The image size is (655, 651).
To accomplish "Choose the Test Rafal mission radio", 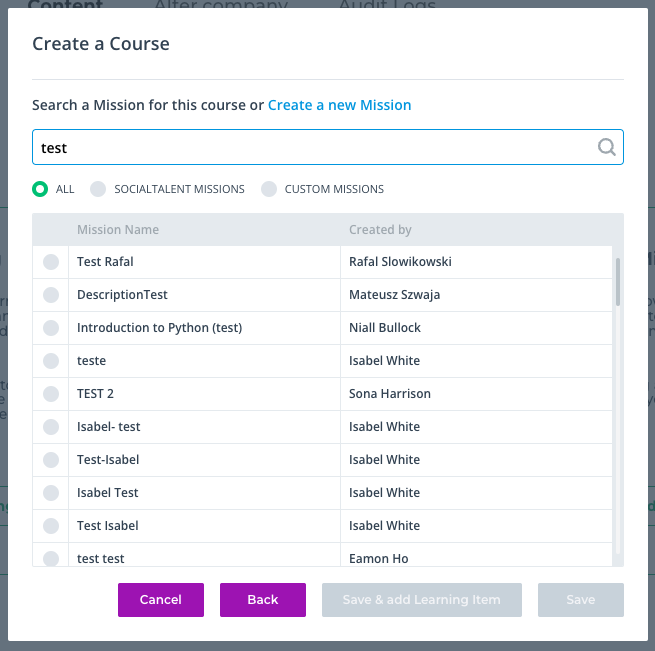I will pos(51,262).
